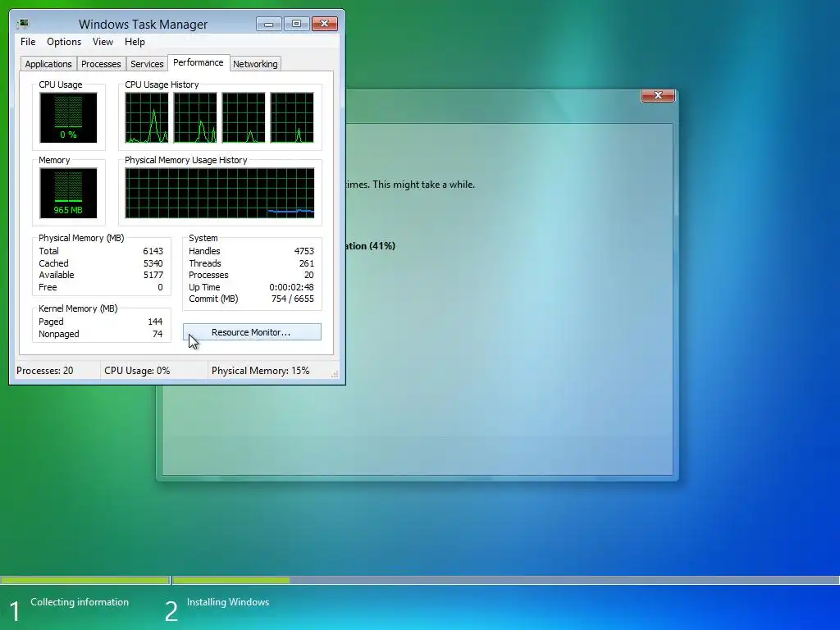Click the Collecting information step label

80,602
